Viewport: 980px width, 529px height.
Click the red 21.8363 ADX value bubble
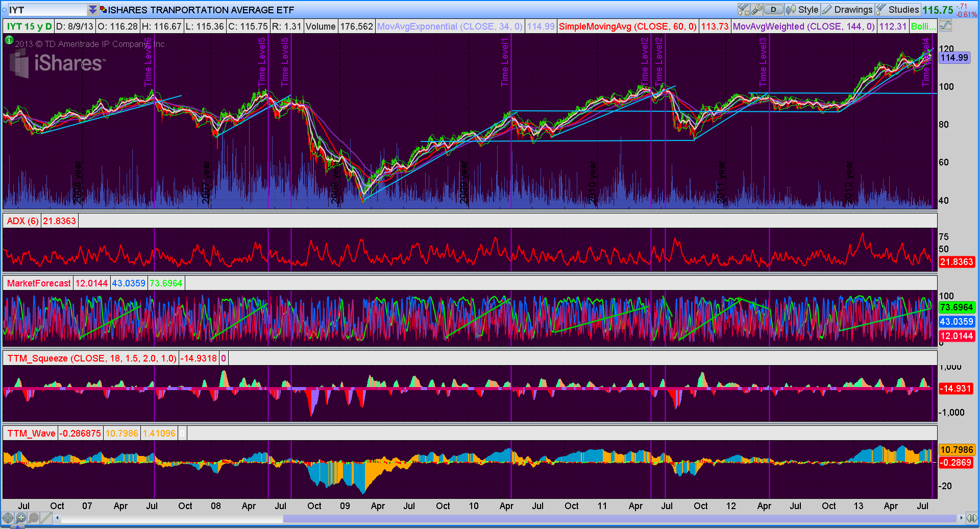point(957,262)
